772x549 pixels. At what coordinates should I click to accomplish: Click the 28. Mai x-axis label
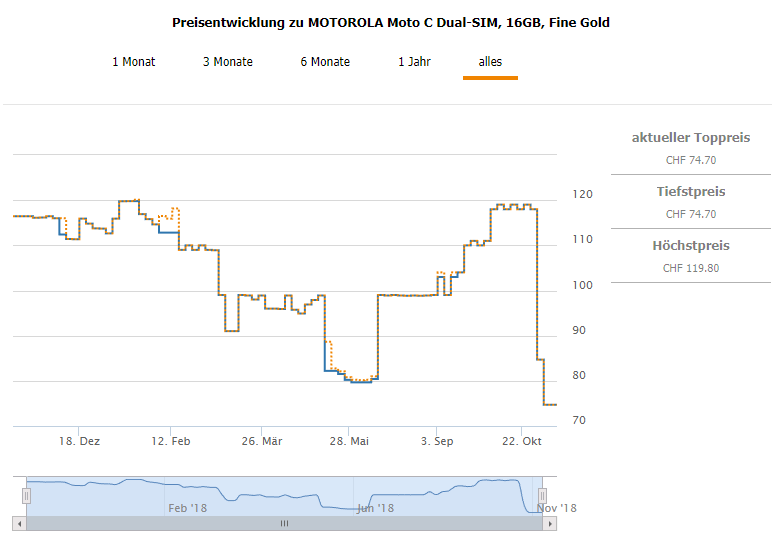(x=350, y=441)
